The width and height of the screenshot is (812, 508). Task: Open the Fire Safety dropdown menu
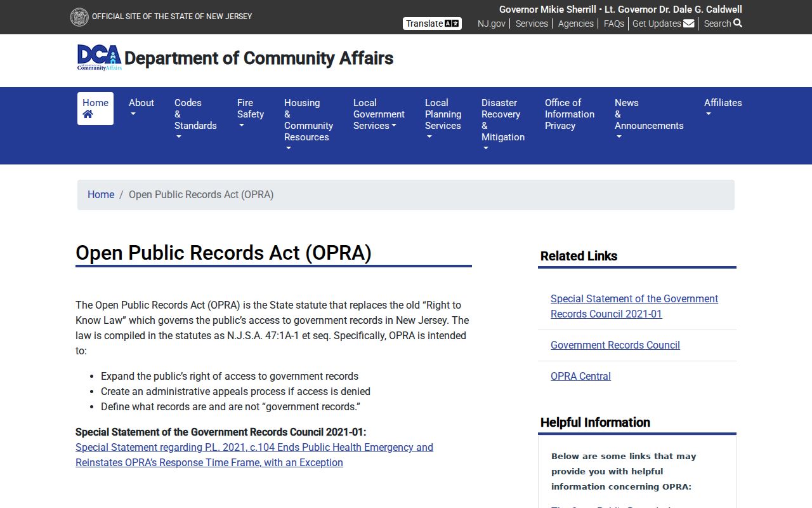click(x=251, y=114)
